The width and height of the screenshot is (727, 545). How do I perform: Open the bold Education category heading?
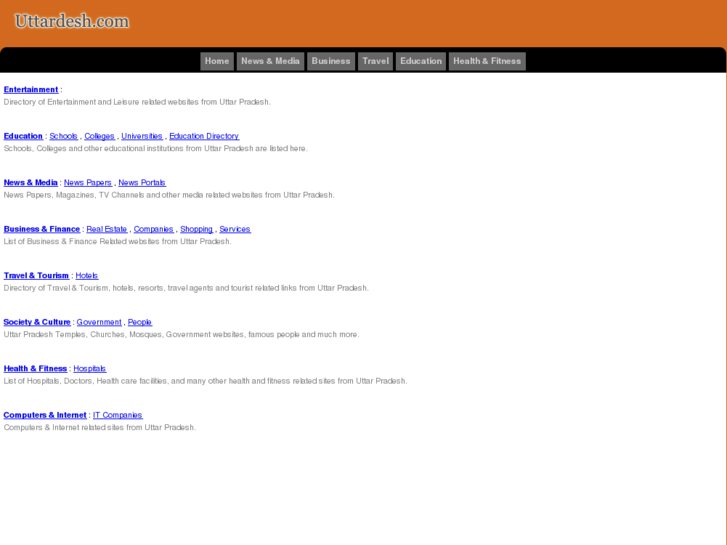[x=23, y=136]
